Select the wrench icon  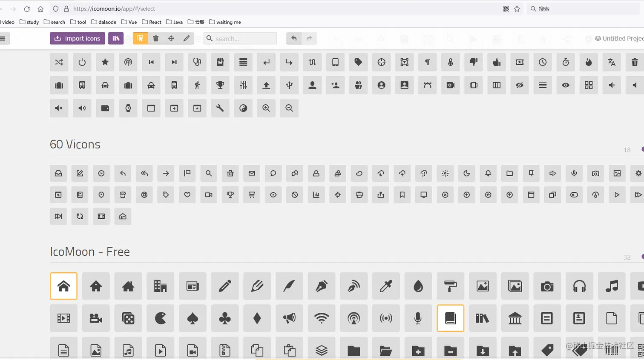220,108
